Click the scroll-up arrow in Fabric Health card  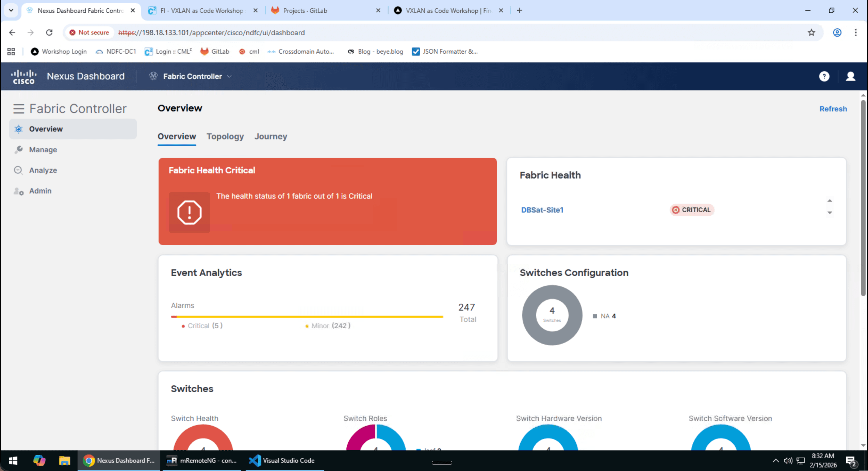pos(830,200)
